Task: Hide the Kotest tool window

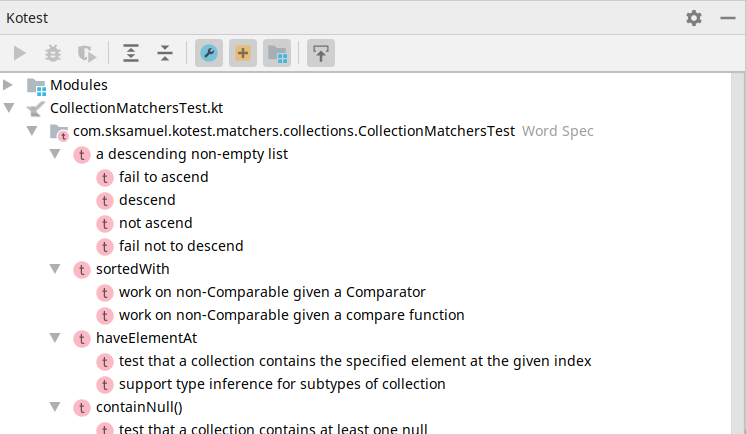Action: (728, 18)
